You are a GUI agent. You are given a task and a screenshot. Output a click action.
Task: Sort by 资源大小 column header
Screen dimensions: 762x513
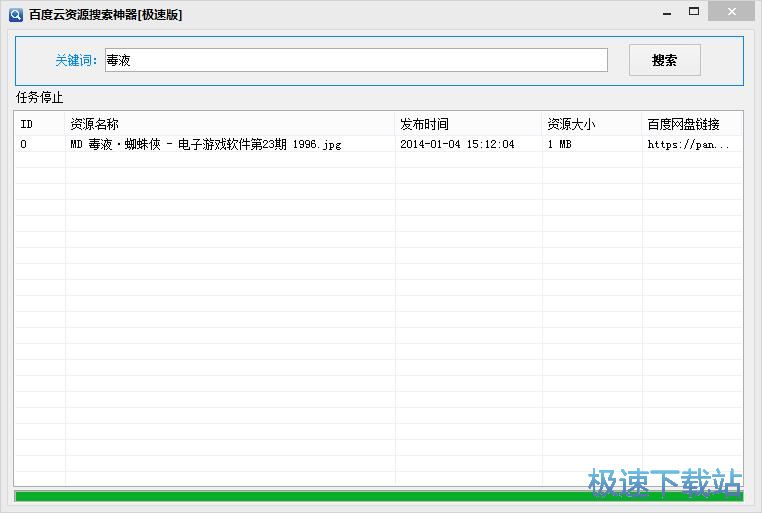[591, 124]
